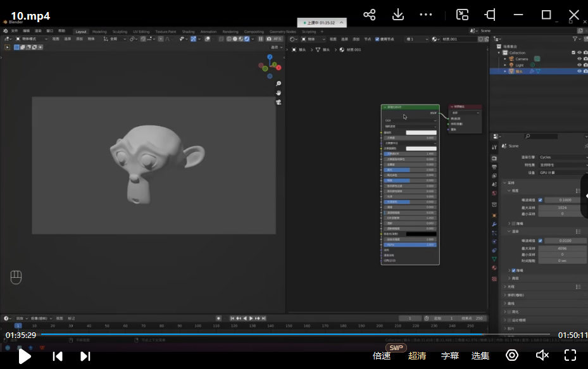Skip to the next video
This screenshot has width=588, height=369.
[85, 356]
